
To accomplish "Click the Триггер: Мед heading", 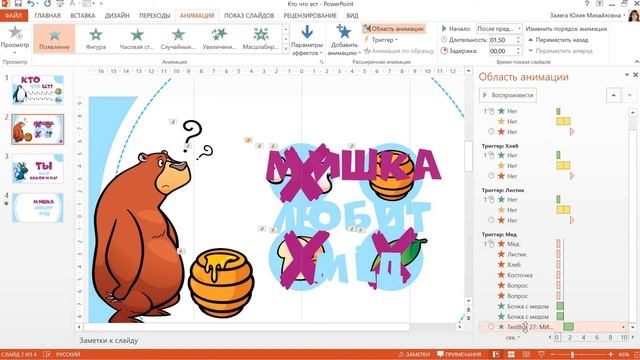I will 499,235.
